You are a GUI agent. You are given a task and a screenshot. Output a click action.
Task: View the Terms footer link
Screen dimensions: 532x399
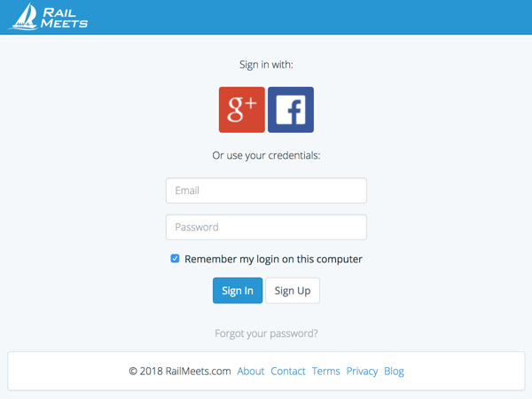pos(326,372)
